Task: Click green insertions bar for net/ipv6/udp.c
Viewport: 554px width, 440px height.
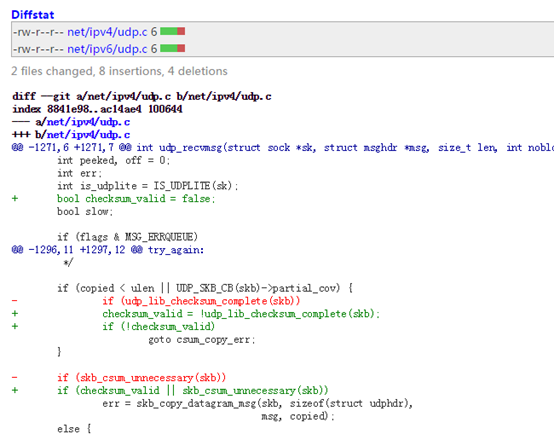Action: coord(169,48)
